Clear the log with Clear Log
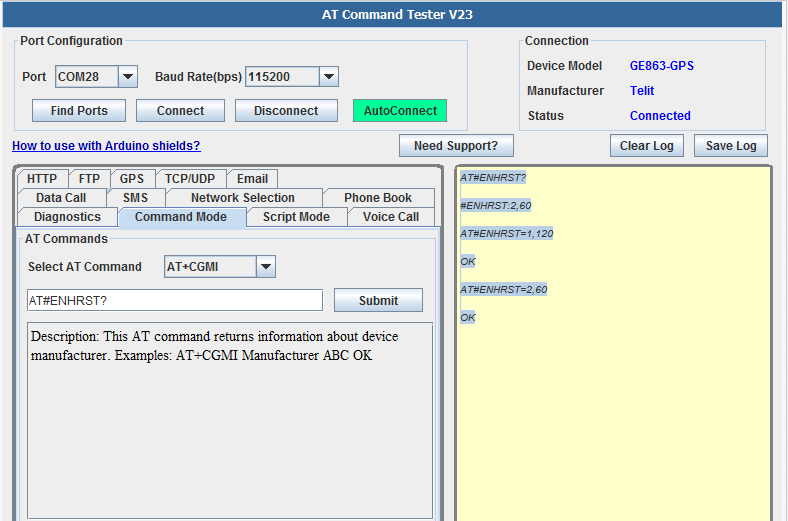This screenshot has height=521, width=788. [x=647, y=146]
